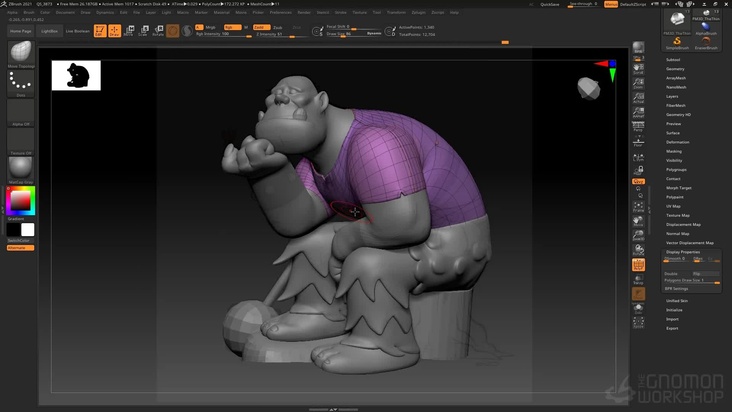
Task: Toggle the Rgb mode button
Action: (232, 28)
